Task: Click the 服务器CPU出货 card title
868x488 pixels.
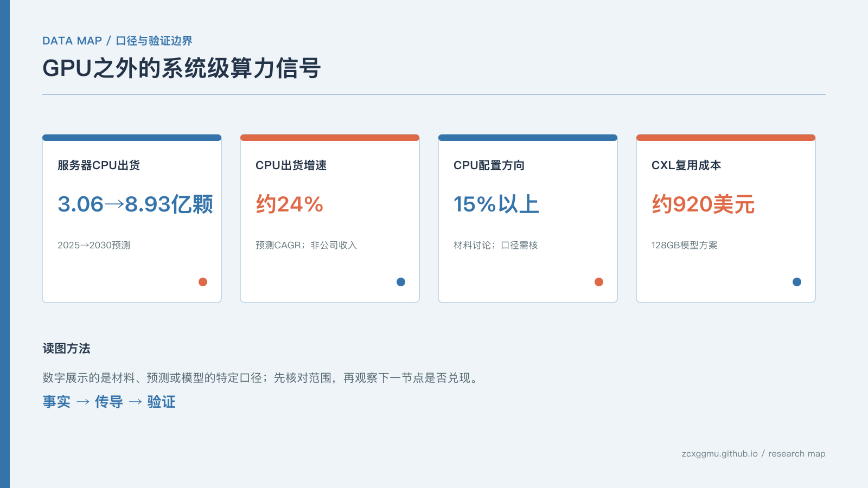Action: click(99, 165)
